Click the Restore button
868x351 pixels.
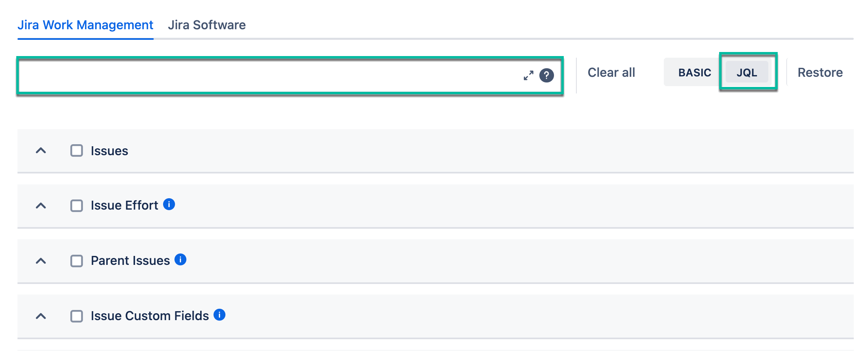pos(820,72)
